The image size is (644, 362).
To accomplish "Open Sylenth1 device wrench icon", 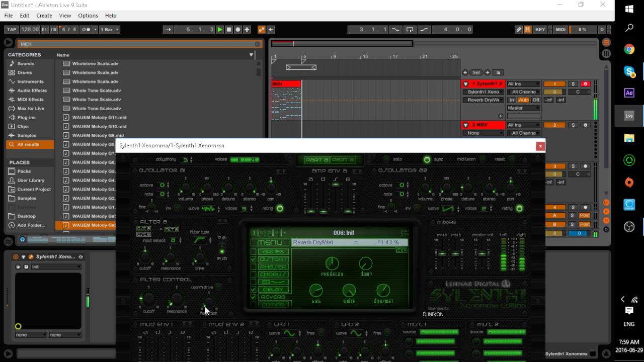I will click(31, 257).
